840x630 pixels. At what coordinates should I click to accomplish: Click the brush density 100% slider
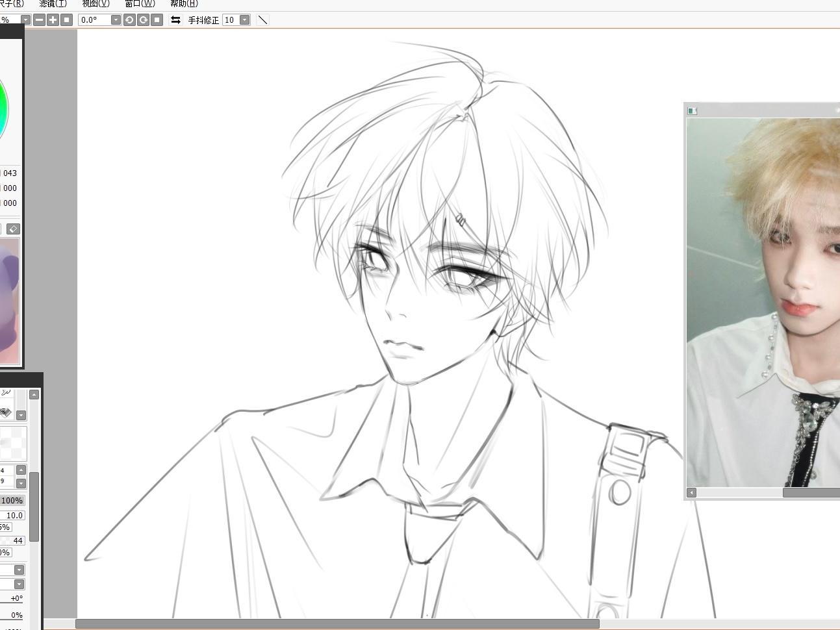pos(12,500)
